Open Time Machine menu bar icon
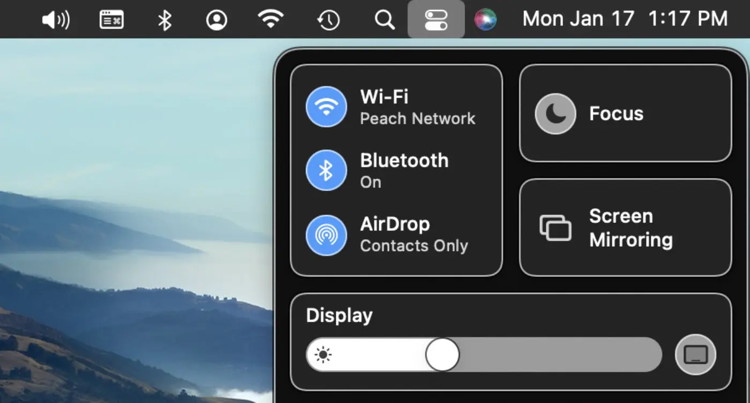Image resolution: width=750 pixels, height=403 pixels. [328, 20]
